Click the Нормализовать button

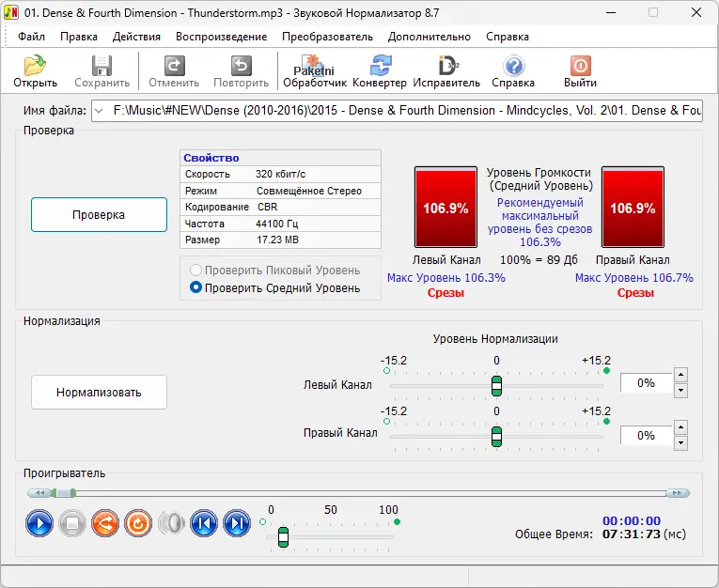[x=99, y=393]
